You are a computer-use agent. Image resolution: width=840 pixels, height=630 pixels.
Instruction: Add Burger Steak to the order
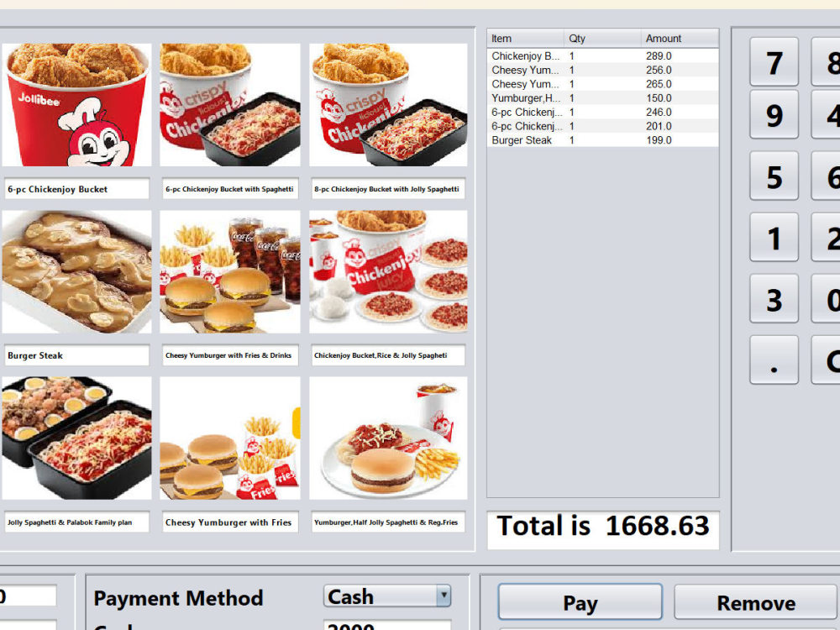[x=76, y=273]
